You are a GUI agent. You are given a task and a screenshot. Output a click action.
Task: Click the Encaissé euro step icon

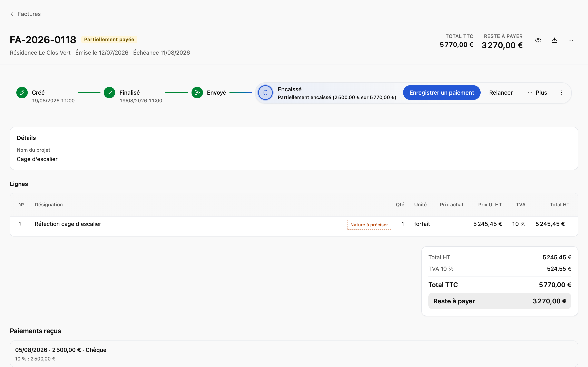pyautogui.click(x=265, y=93)
